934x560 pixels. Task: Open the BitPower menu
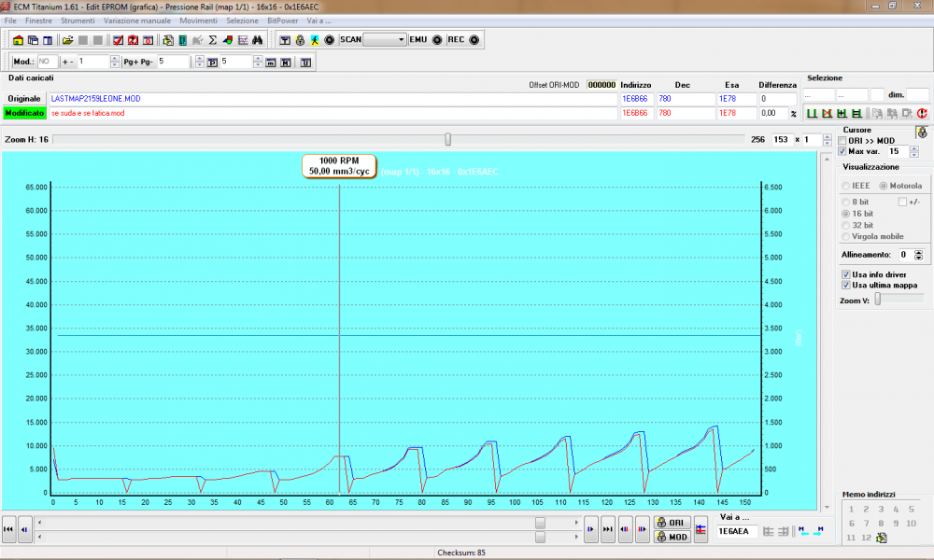pyautogui.click(x=283, y=20)
